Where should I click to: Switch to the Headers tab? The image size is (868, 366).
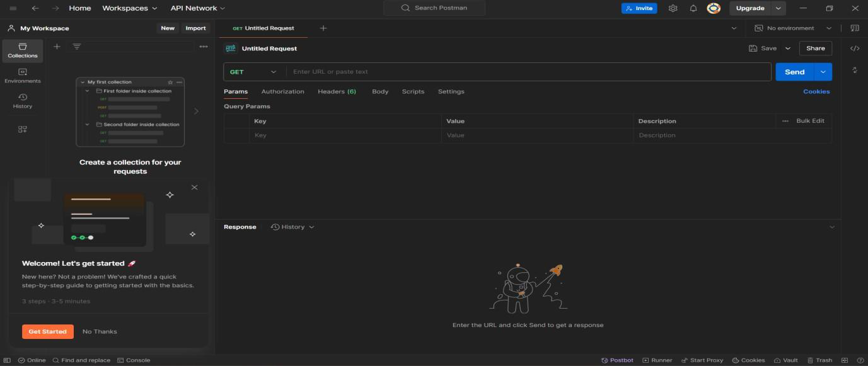click(337, 91)
